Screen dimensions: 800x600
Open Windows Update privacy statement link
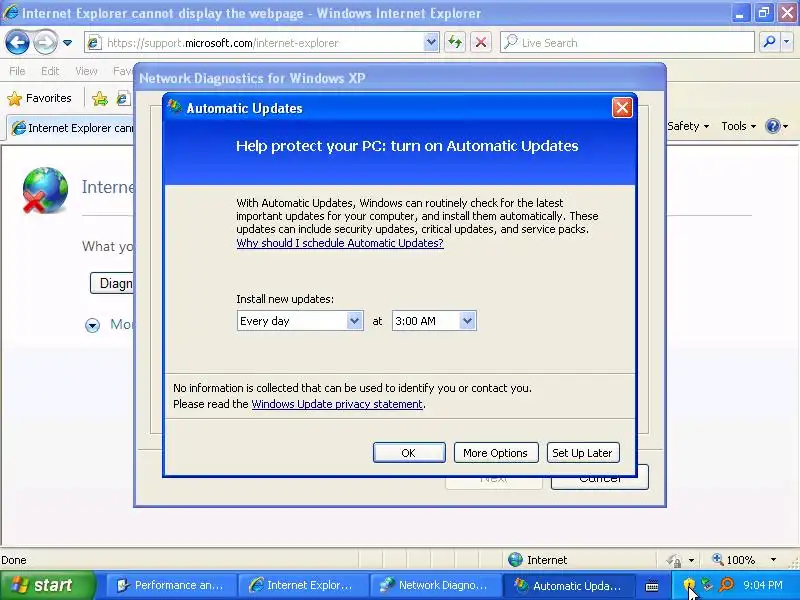[x=337, y=404]
